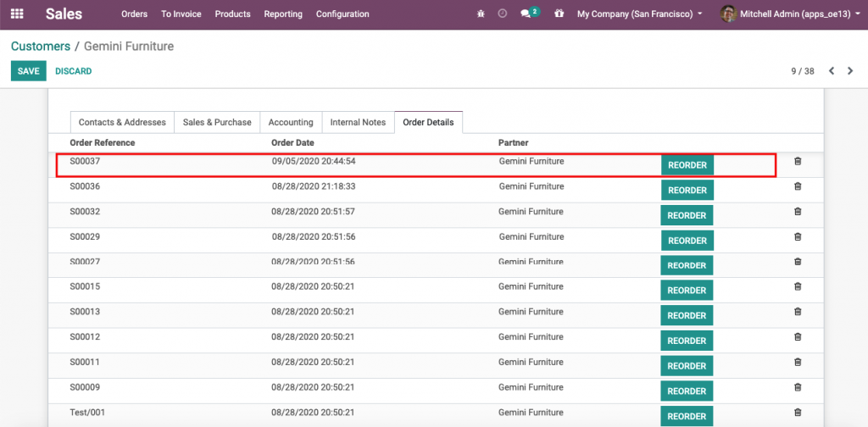Click the debug bug icon
This screenshot has width=868, height=427.
pyautogui.click(x=481, y=14)
